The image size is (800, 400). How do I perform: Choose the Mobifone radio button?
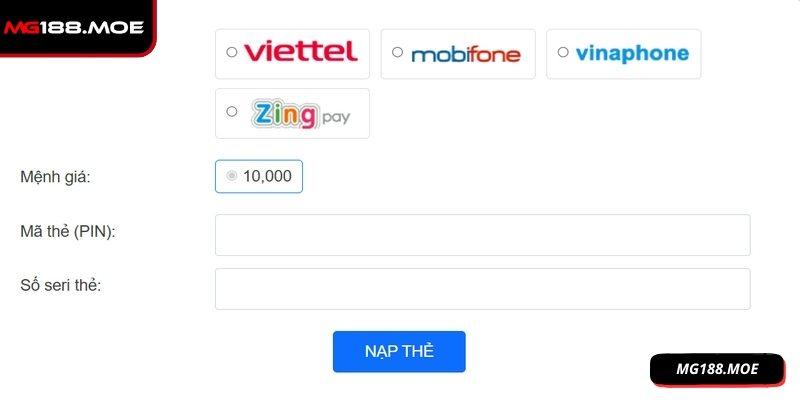pos(397,52)
